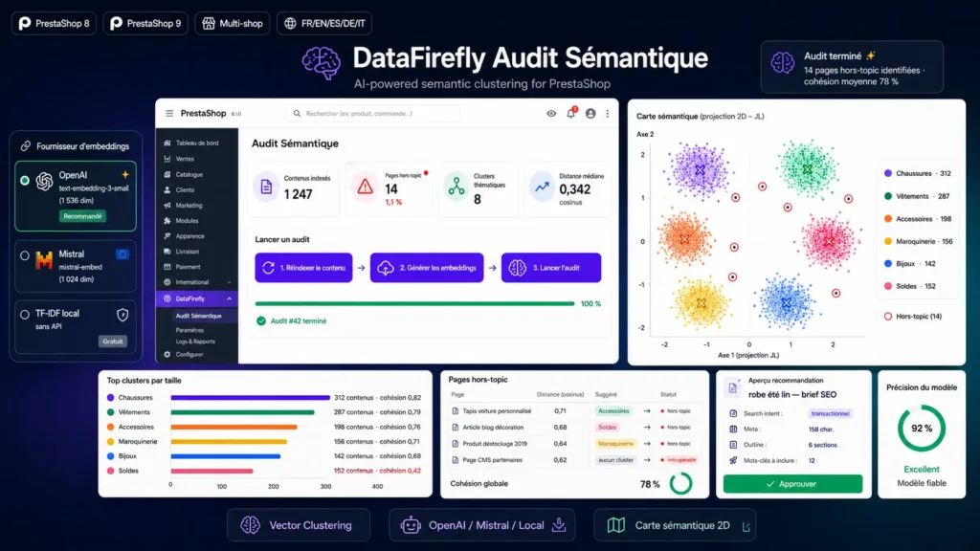Click the purple Chaussures legend dot
The height and width of the screenshot is (551, 980).
(887, 174)
